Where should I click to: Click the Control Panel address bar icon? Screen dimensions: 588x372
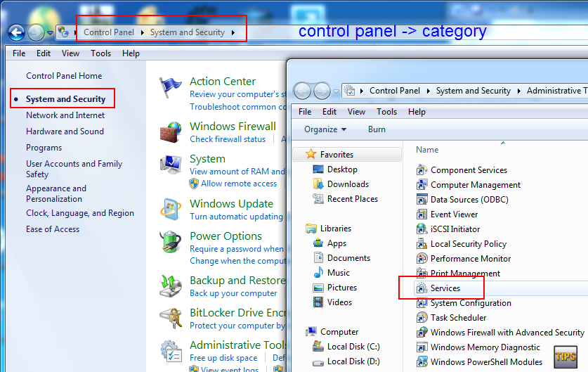coord(63,32)
